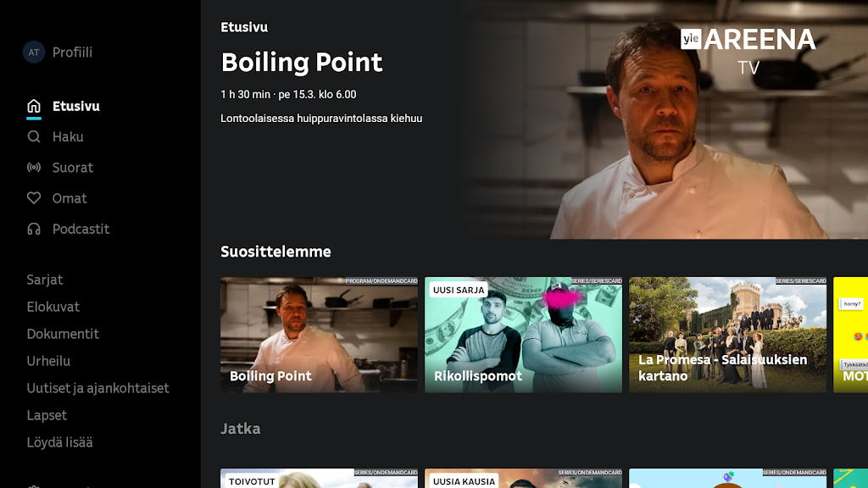Screen dimensions: 868x488
Task: Open La Promesa - Salaisuuksien kartano card
Action: pos(727,335)
